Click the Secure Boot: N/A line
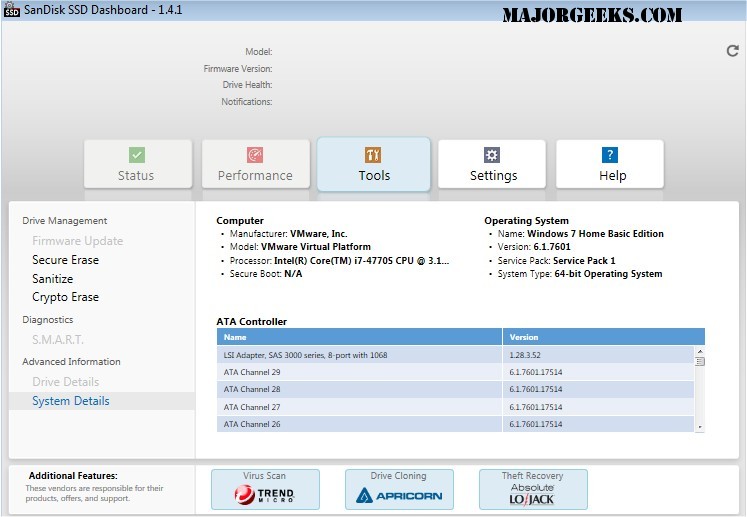747x517 pixels. click(x=266, y=274)
